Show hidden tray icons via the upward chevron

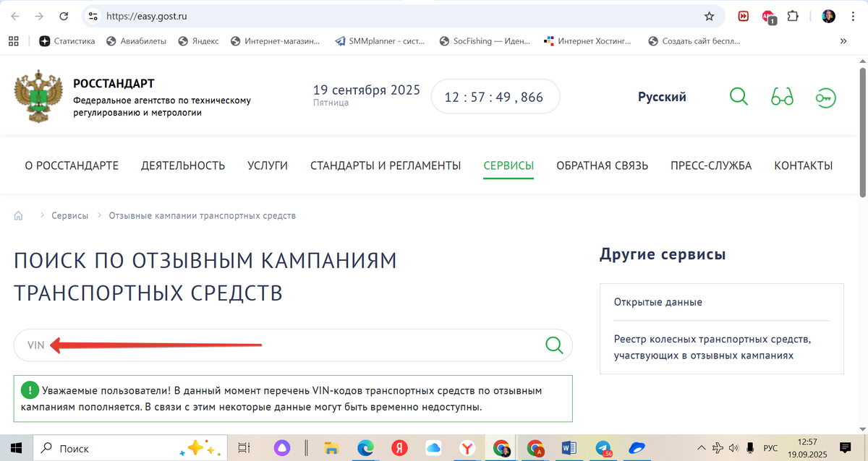(701, 447)
